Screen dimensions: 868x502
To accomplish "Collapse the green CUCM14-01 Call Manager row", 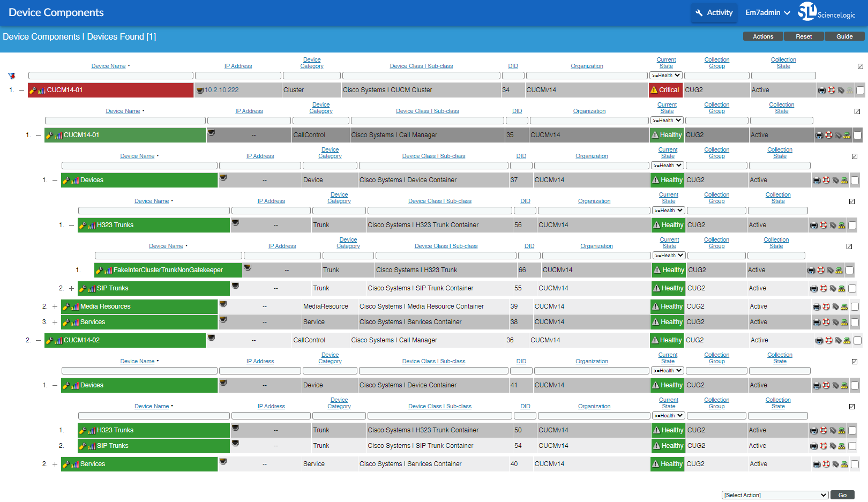I will point(38,135).
